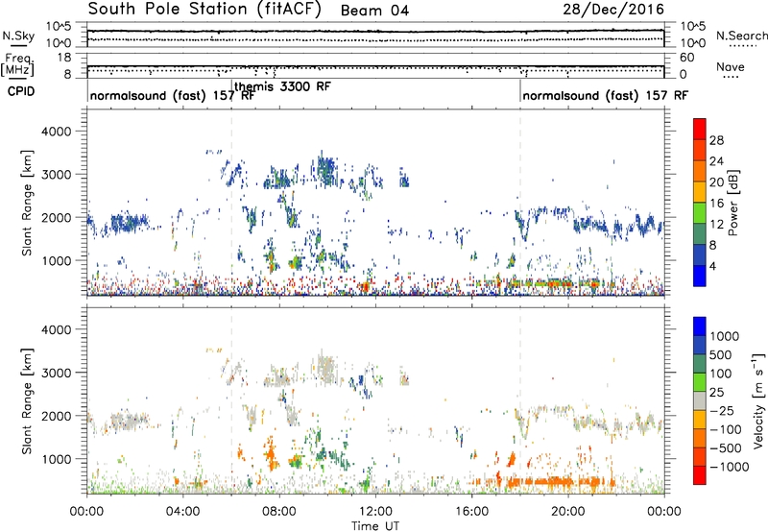768x532 pixels.
Task: Select the "Freq. [MHz]" axis label
Action: coord(18,64)
